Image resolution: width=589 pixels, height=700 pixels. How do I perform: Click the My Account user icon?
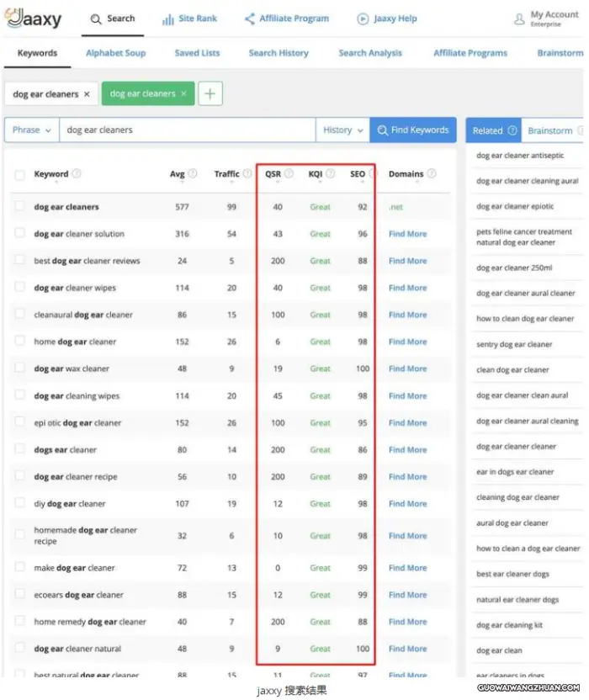[x=519, y=19]
